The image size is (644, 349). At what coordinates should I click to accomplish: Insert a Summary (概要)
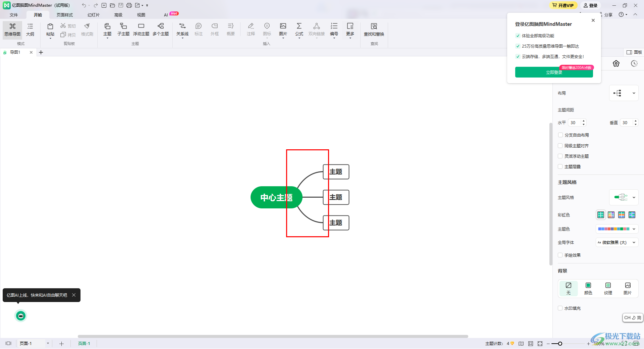click(231, 30)
